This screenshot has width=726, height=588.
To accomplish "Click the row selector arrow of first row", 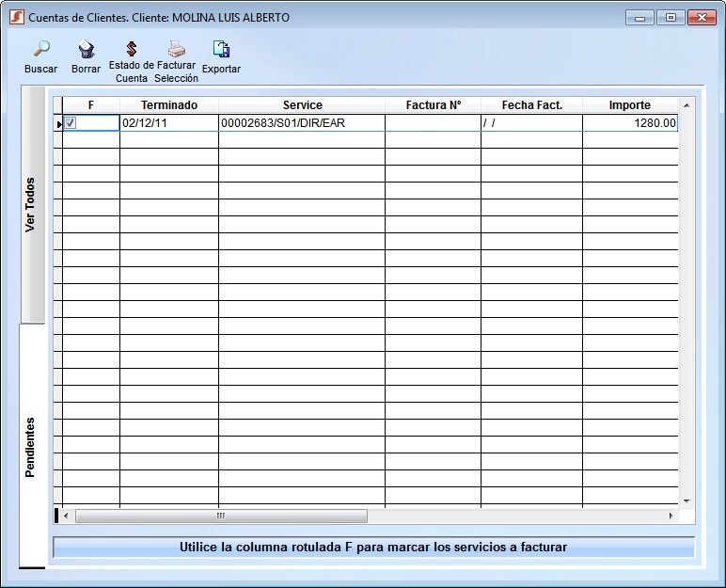I will pyautogui.click(x=58, y=124).
